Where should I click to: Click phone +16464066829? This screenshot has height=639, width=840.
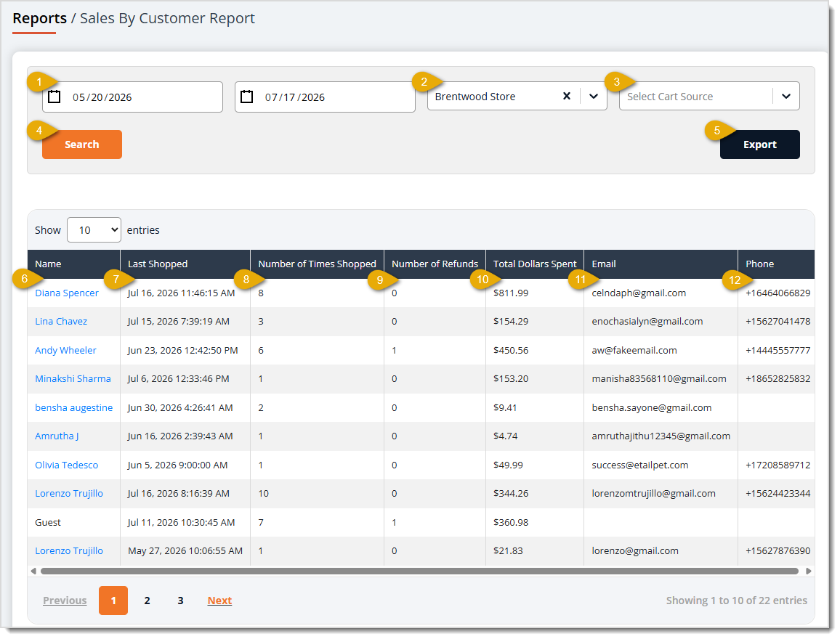pyautogui.click(x=778, y=293)
